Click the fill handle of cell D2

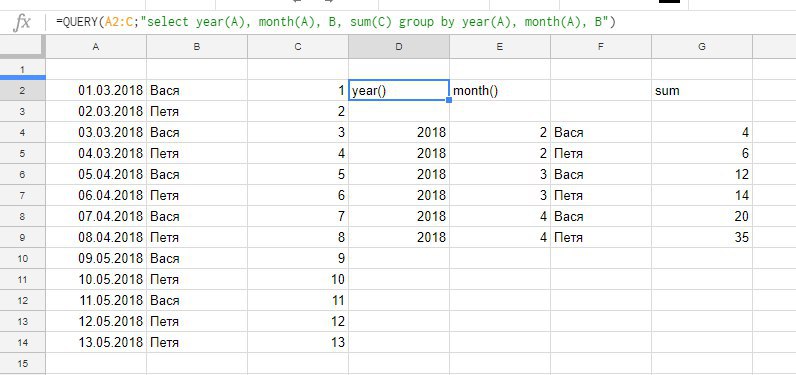(x=449, y=100)
